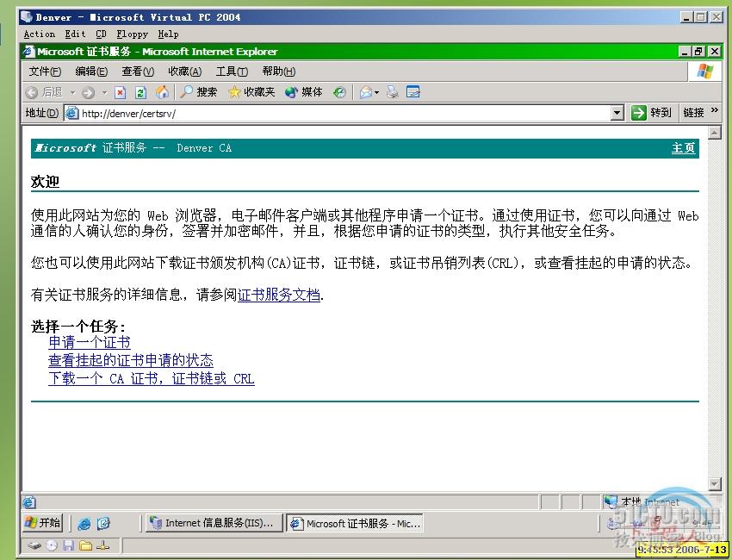Click the Edit page icon in IE toolbar
The width and height of the screenshot is (732, 560).
point(413,92)
